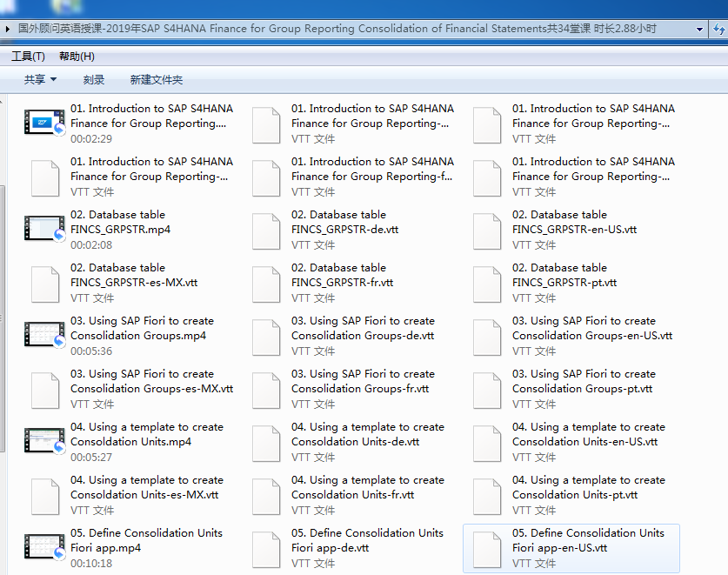
Task: Click duration text 00:02:29
Action: [x=91, y=139]
